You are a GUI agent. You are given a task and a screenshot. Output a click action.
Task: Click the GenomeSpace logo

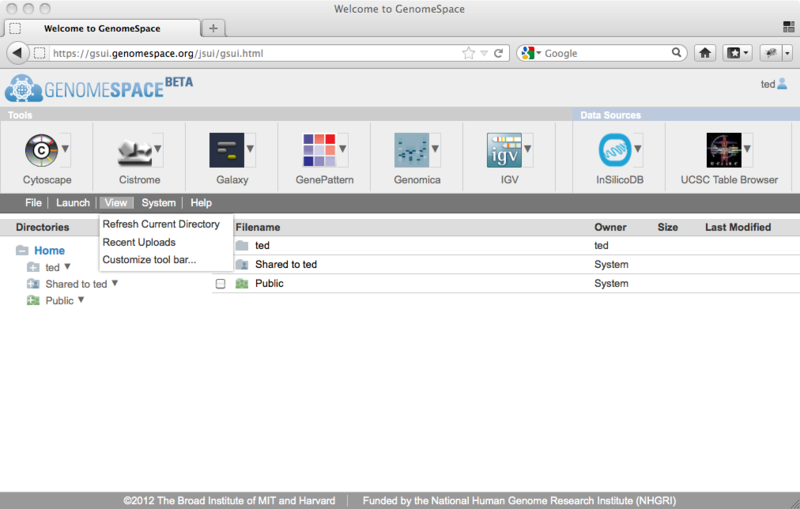[x=99, y=88]
